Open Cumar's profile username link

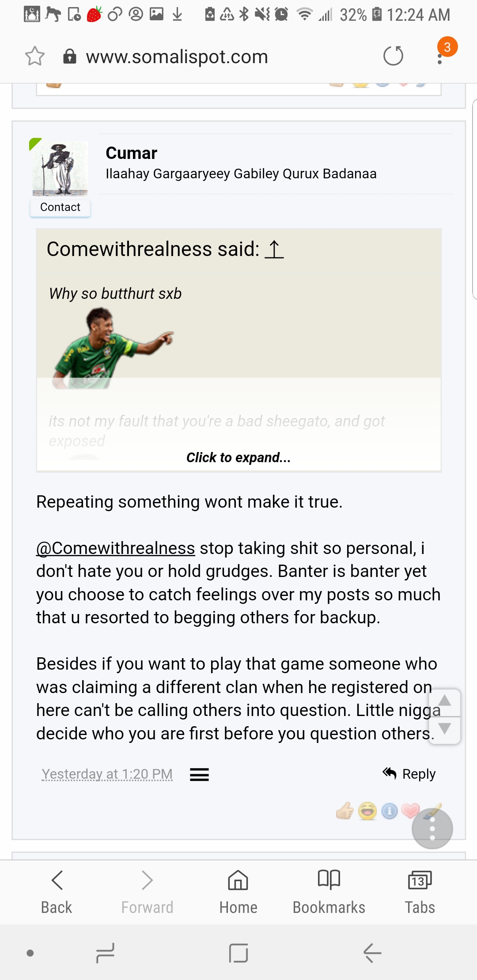point(131,153)
